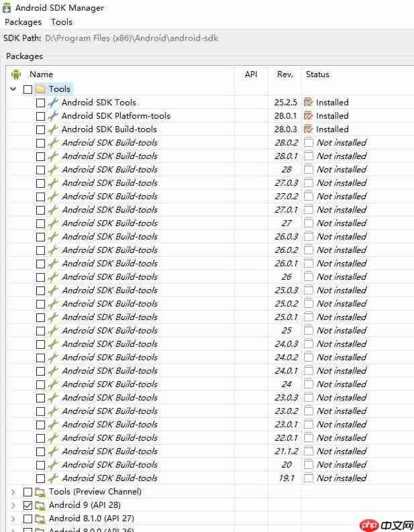Click Not installed icon for revision 24.0.1
The height and width of the screenshot is (532, 414).
pyautogui.click(x=308, y=370)
